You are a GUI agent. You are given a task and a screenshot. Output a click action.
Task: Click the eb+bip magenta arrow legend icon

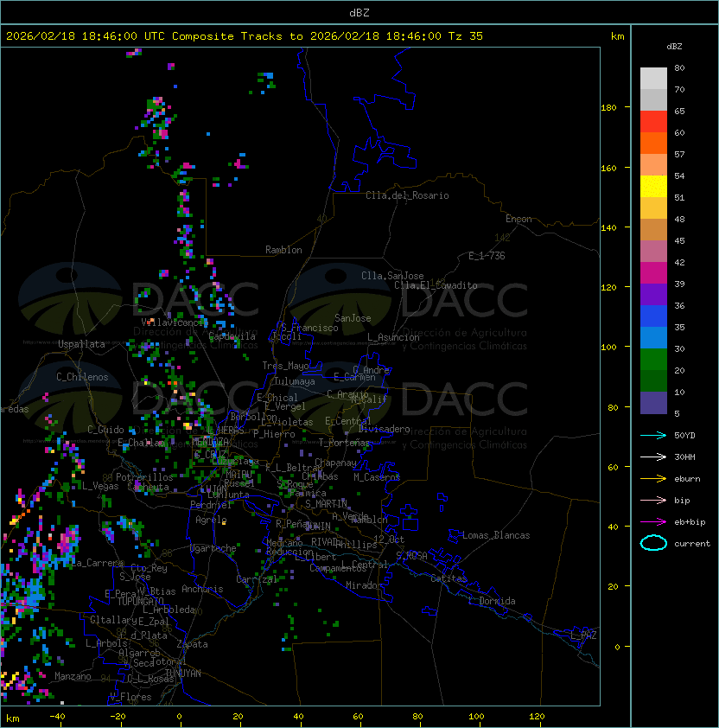click(653, 522)
